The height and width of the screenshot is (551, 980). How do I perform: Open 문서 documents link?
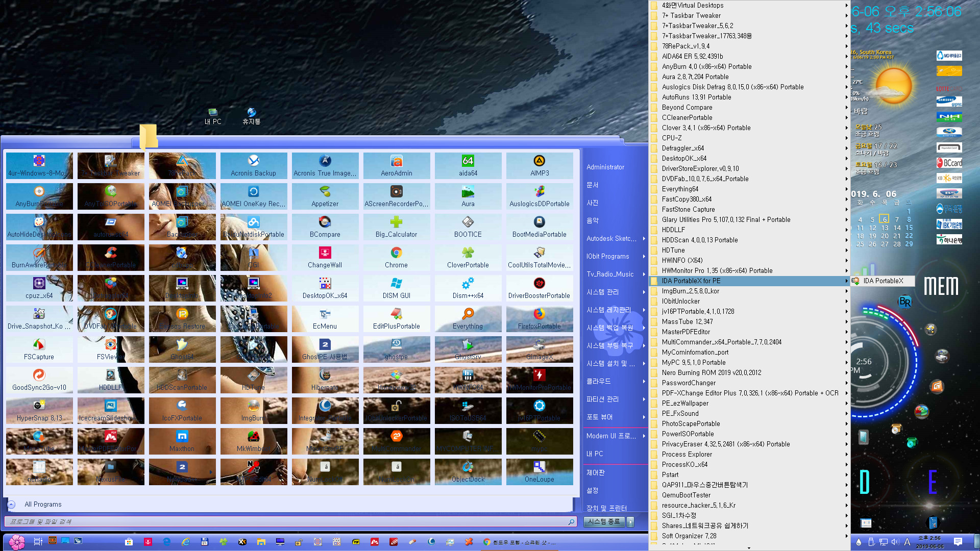coord(593,185)
